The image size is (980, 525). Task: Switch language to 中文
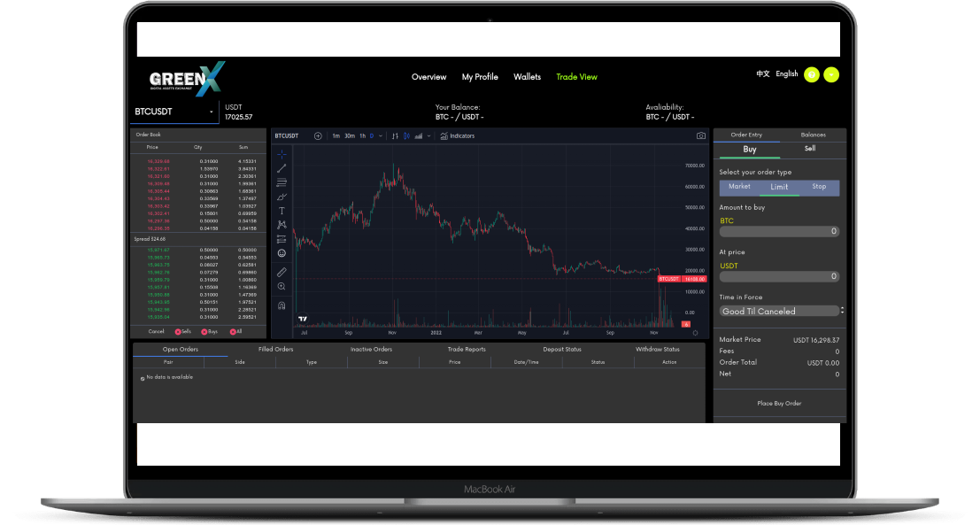point(762,73)
